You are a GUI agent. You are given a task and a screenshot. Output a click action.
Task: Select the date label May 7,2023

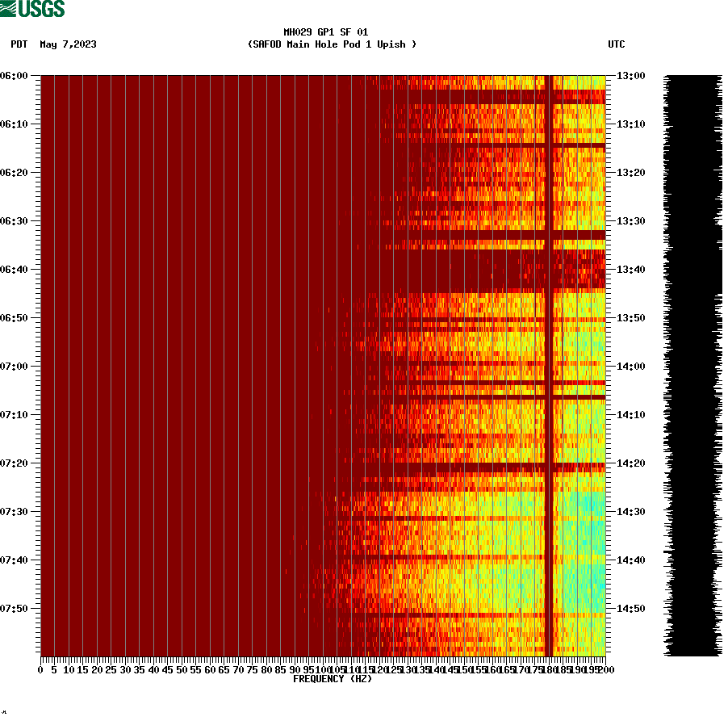point(67,45)
